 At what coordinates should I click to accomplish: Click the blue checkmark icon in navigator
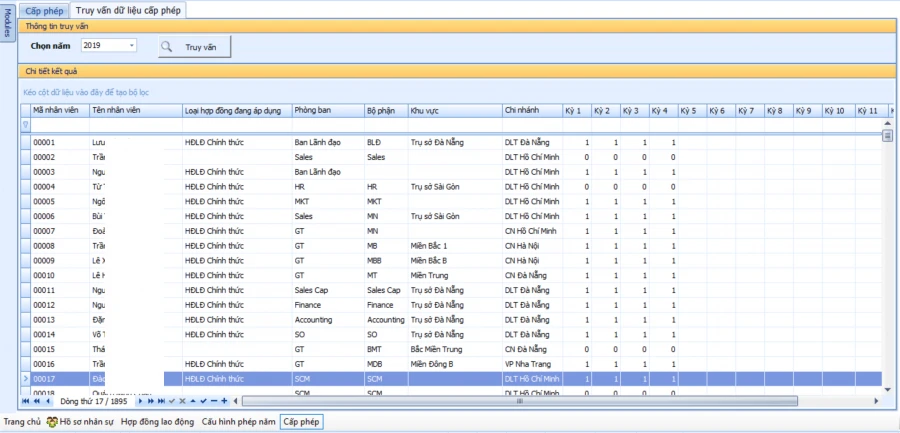[203, 401]
